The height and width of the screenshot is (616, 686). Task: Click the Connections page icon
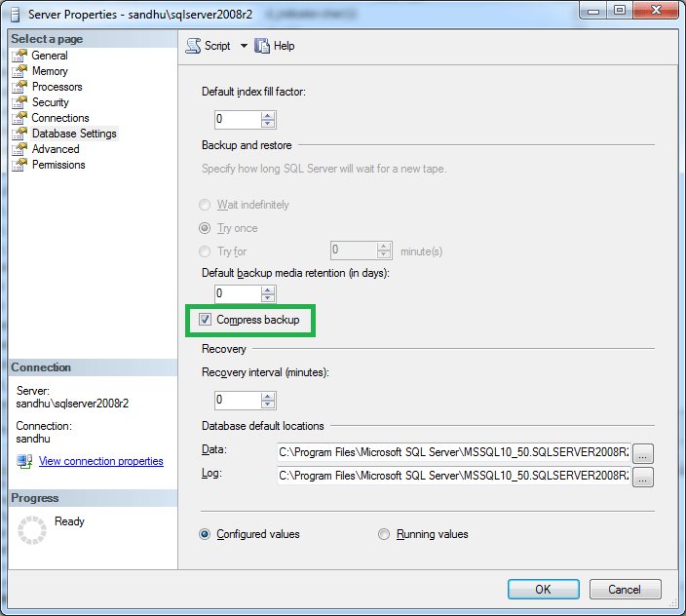tap(19, 118)
